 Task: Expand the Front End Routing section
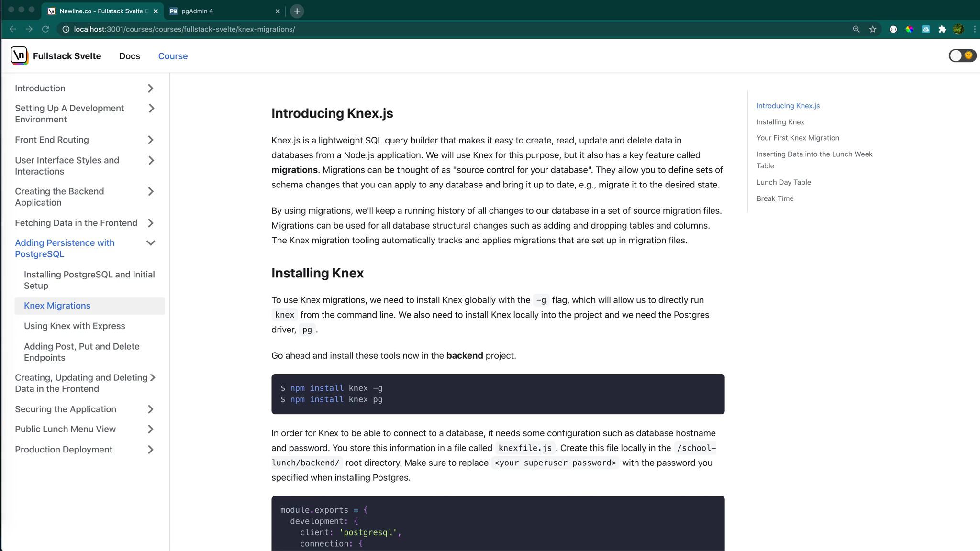click(150, 139)
